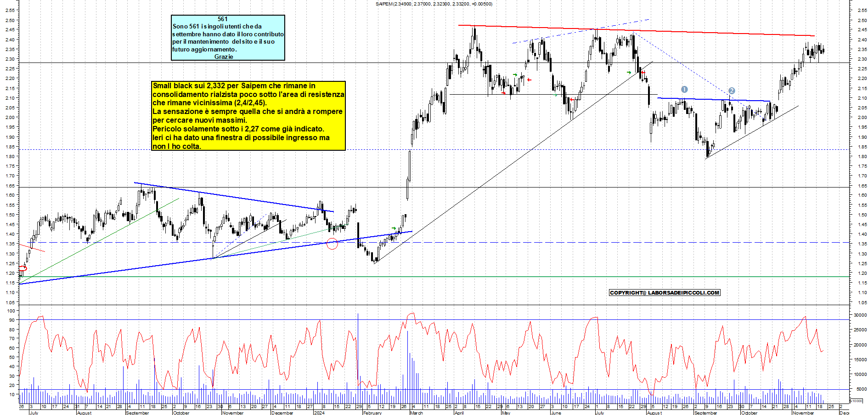
Task: Select the blue '561' thank-you note box
Action: [x=228, y=38]
